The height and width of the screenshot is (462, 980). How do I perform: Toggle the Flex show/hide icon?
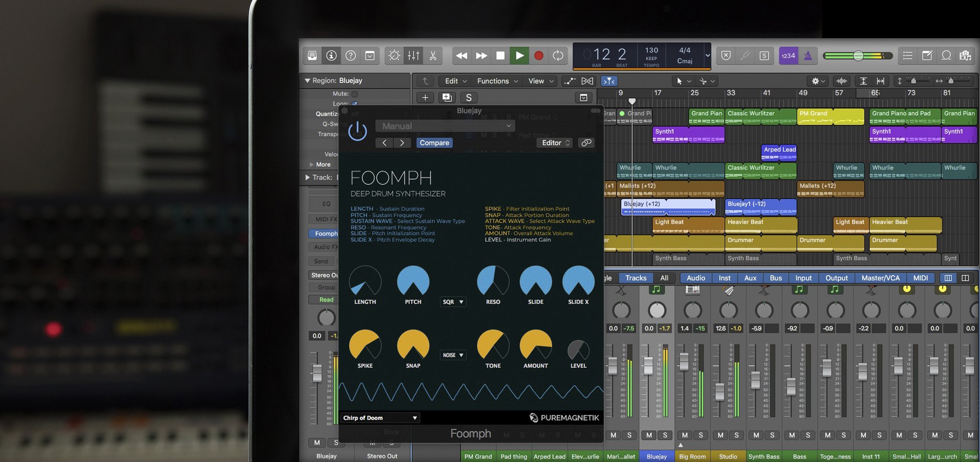point(587,81)
